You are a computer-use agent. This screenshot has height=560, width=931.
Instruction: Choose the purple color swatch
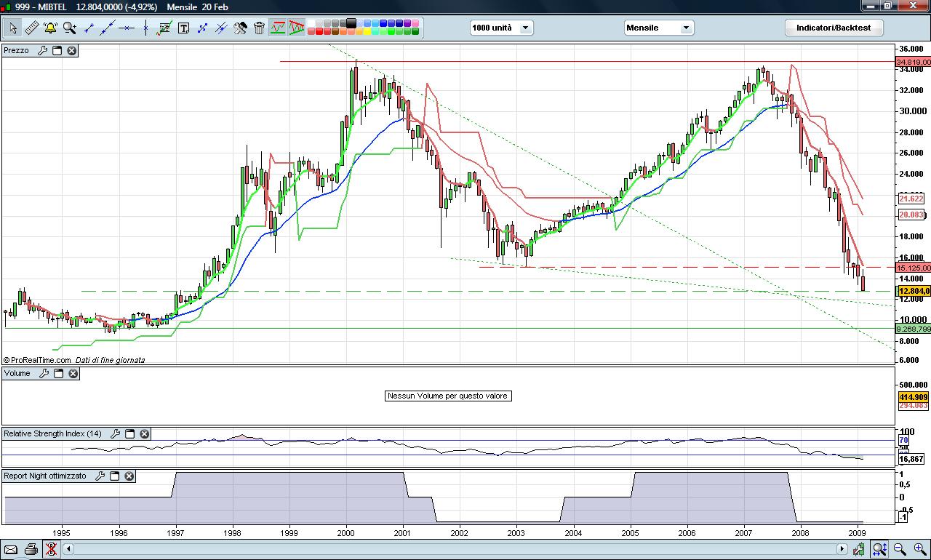pos(407,23)
